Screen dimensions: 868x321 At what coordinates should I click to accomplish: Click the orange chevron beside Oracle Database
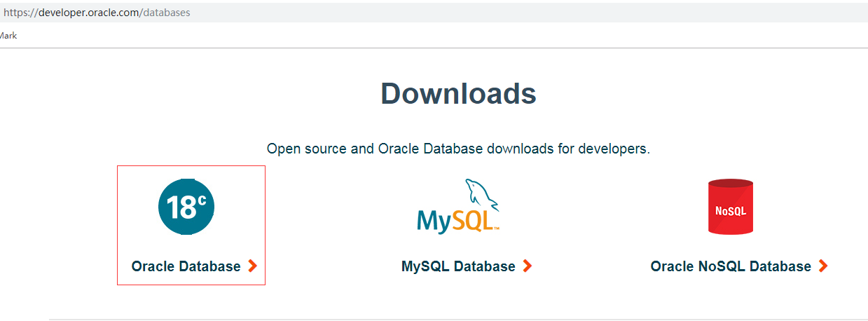coord(253,266)
